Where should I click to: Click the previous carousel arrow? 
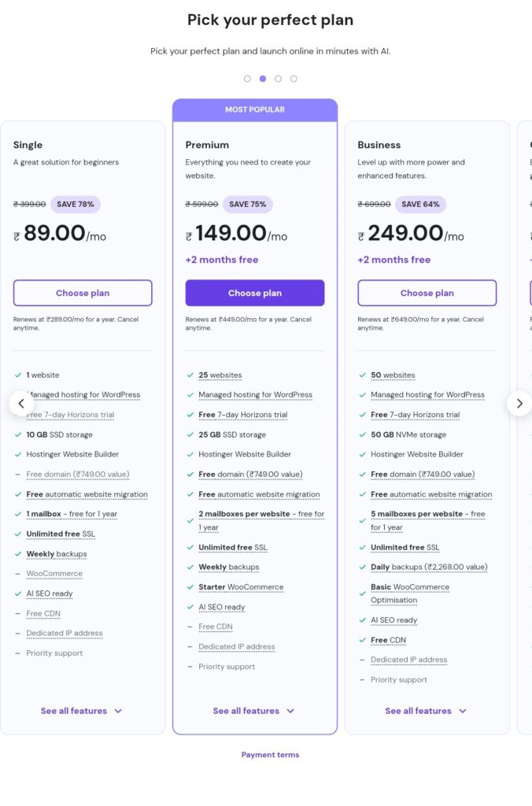[x=21, y=404]
